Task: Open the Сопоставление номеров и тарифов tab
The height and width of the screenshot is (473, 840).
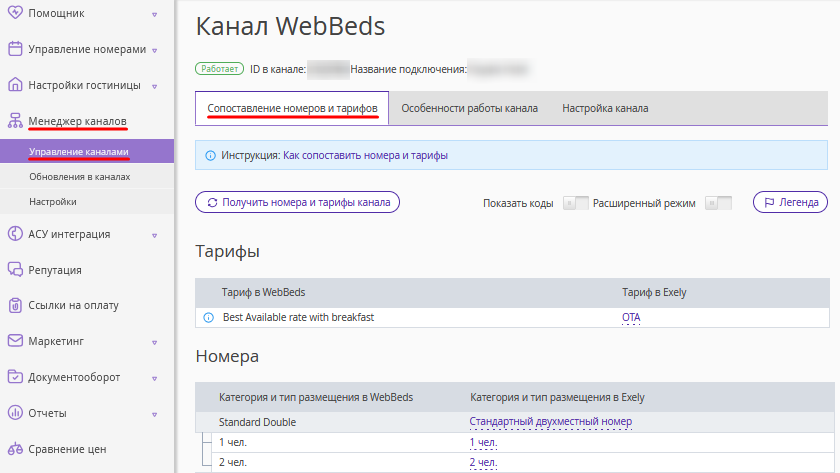Action: [x=292, y=108]
